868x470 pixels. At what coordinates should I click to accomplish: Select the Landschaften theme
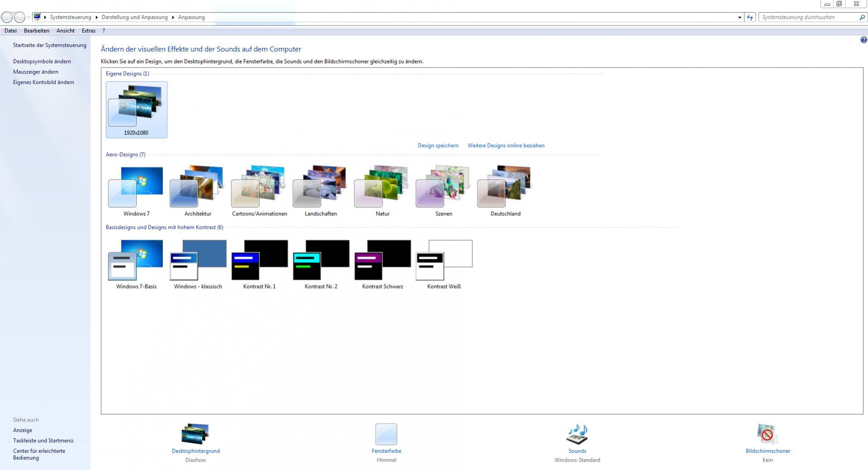[x=321, y=191]
